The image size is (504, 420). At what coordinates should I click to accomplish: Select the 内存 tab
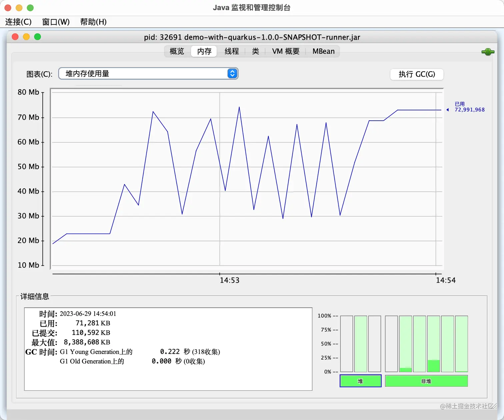point(204,51)
